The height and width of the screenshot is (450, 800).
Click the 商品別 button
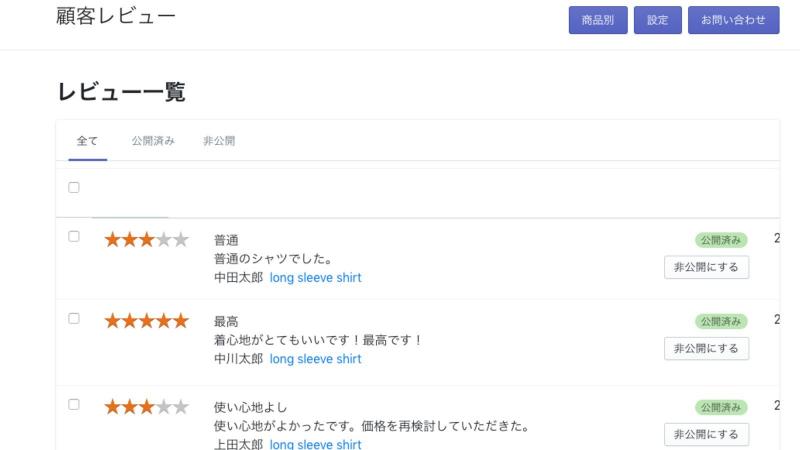[x=598, y=20]
